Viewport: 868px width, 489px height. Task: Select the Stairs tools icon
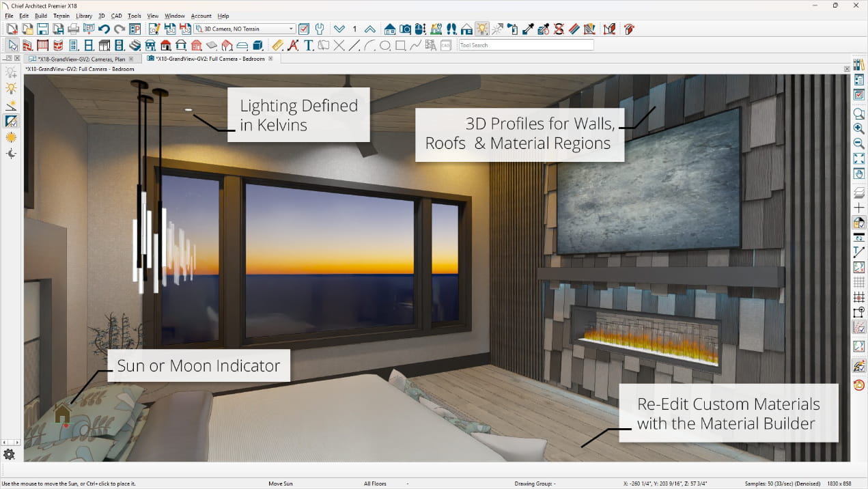(x=135, y=46)
